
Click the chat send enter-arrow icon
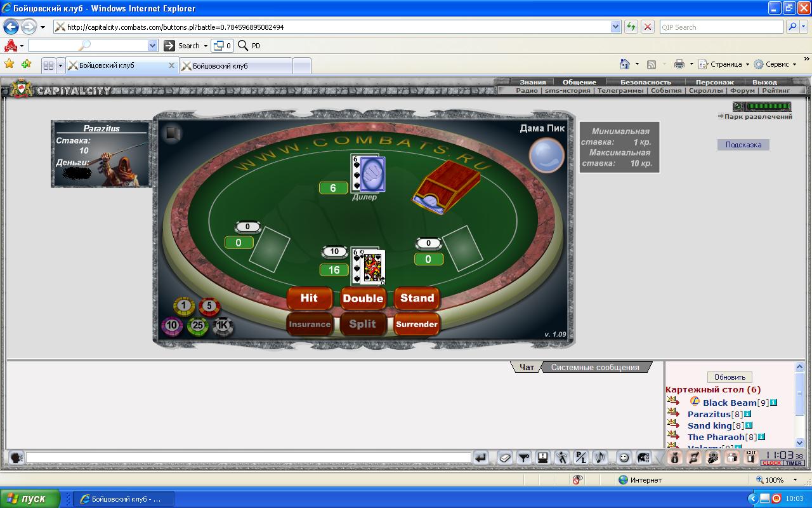pos(481,457)
